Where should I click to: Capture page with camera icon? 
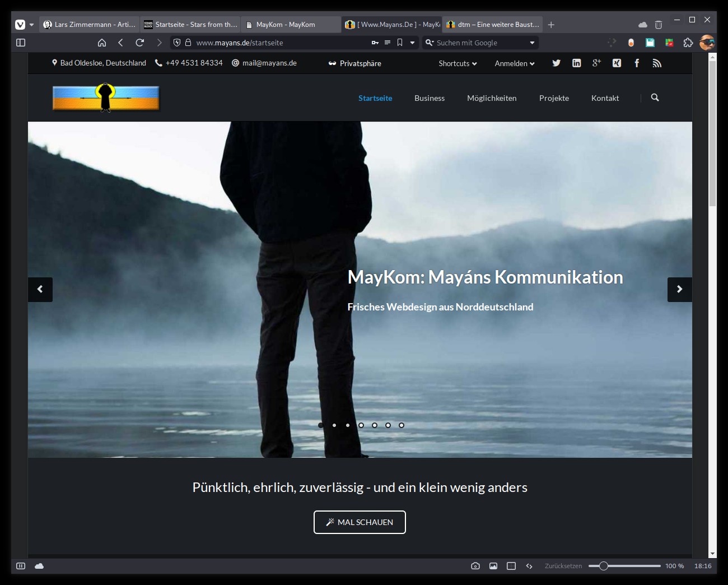point(475,566)
